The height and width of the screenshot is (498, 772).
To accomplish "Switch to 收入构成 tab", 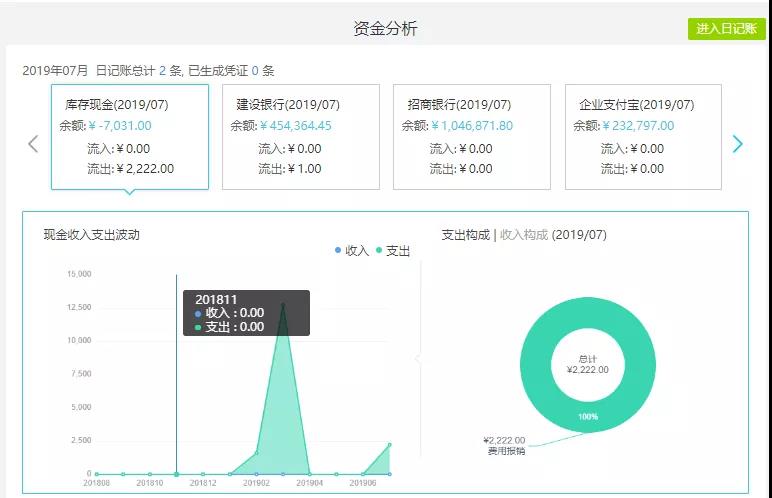I will click(x=523, y=235).
